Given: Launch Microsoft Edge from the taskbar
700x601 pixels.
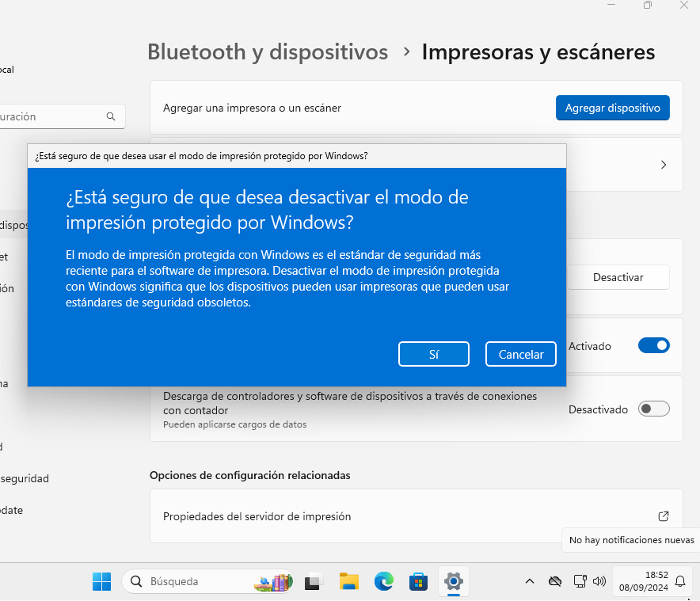Looking at the screenshot, I should tap(383, 581).
